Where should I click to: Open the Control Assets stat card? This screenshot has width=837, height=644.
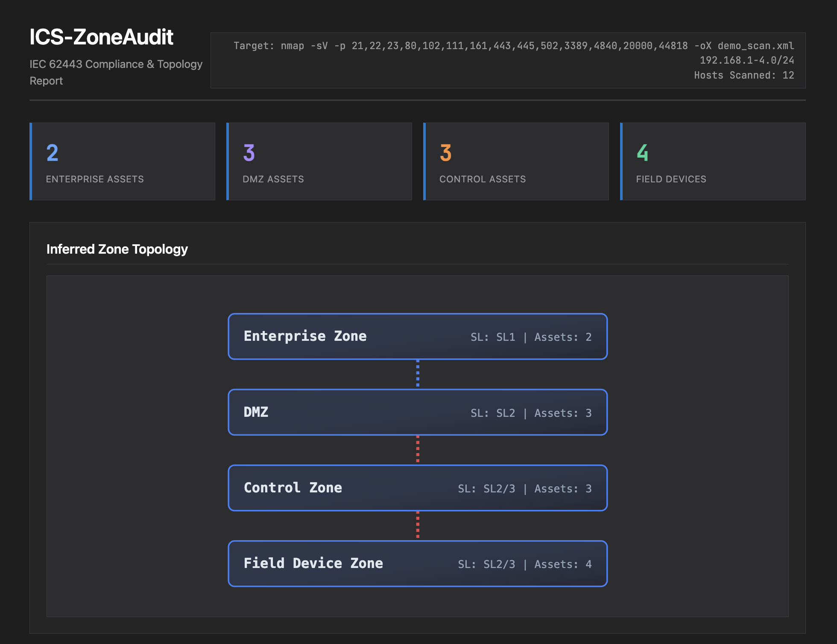tap(516, 161)
